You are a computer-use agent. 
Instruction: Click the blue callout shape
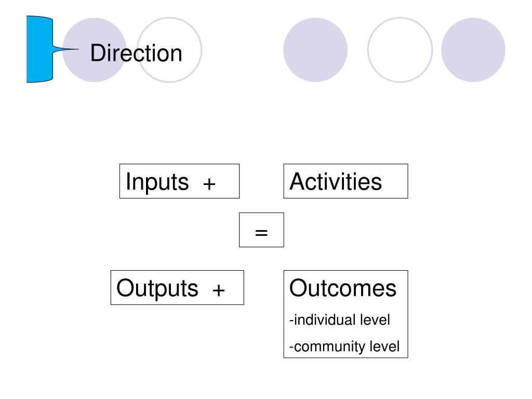[39, 49]
